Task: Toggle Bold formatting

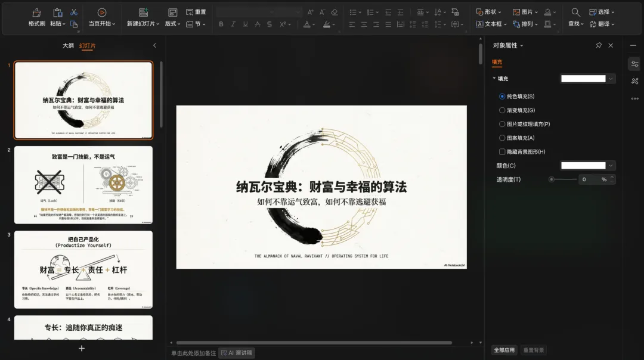Action: pos(221,24)
